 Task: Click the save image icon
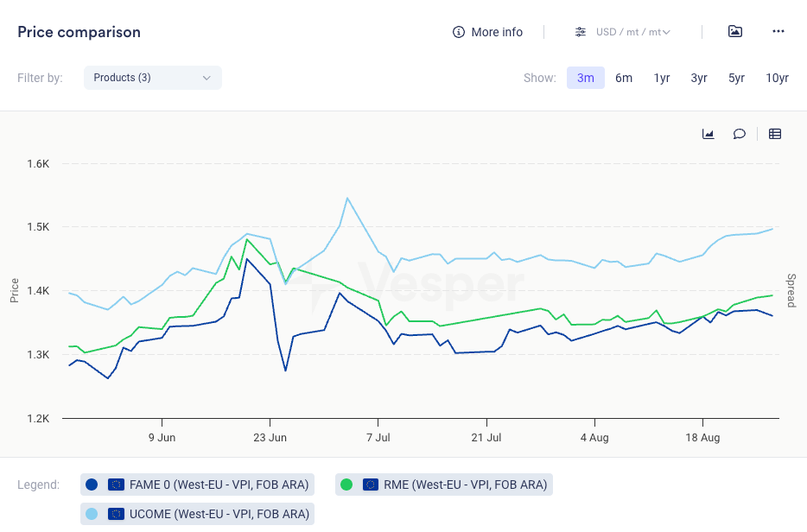[735, 32]
